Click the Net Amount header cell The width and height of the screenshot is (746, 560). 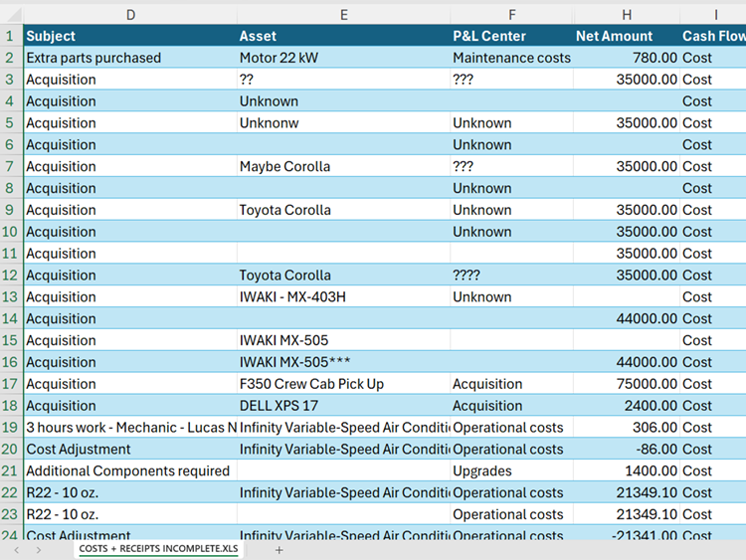tap(627, 36)
